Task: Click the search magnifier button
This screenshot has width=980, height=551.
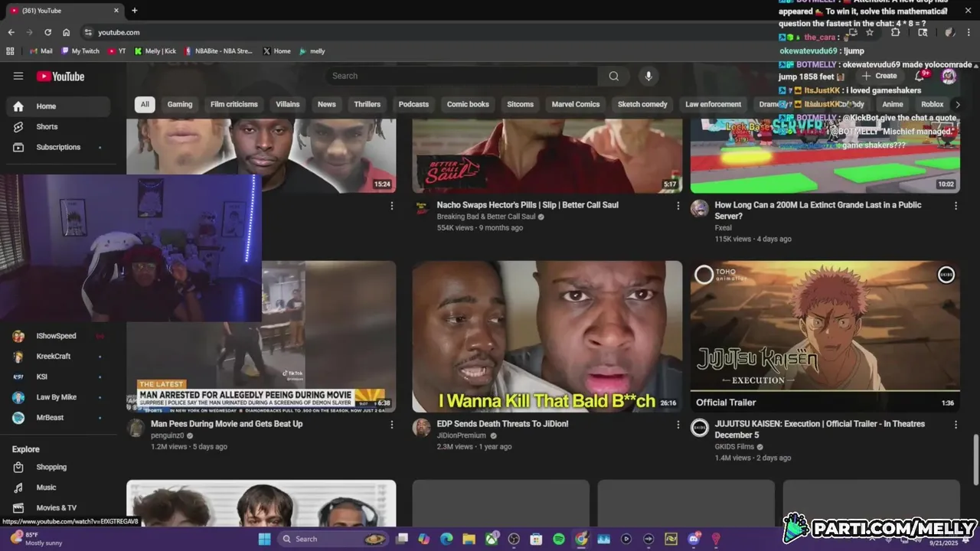Action: (x=613, y=76)
